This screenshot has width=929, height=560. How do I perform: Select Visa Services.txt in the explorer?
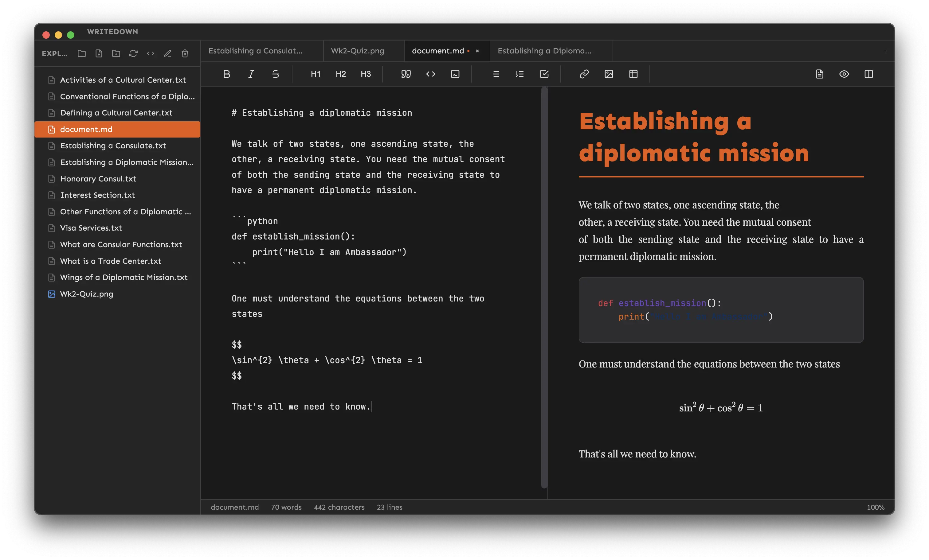(x=91, y=228)
